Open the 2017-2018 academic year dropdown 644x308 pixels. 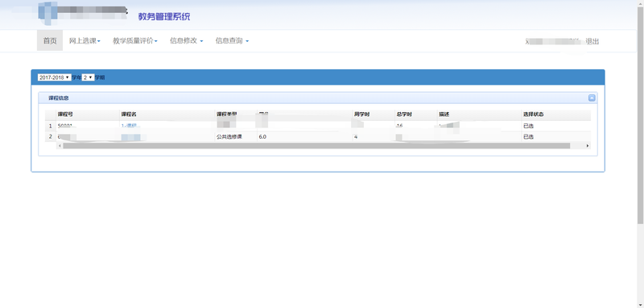tap(54, 77)
